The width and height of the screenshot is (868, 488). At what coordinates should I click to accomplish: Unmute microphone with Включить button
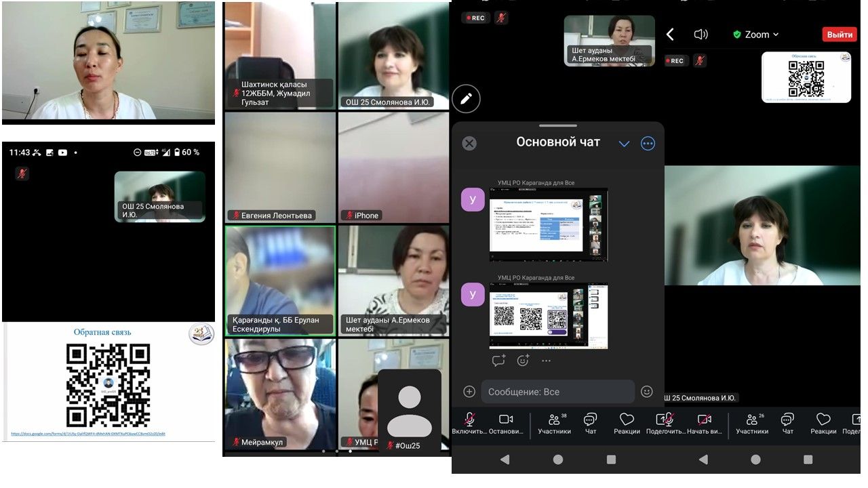(469, 424)
